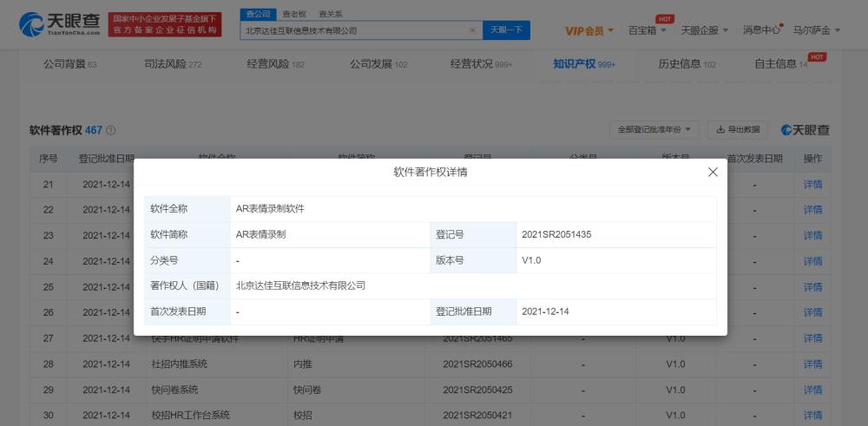Click the 首次发表日期 column header
This screenshot has height=426, width=868.
point(754,159)
